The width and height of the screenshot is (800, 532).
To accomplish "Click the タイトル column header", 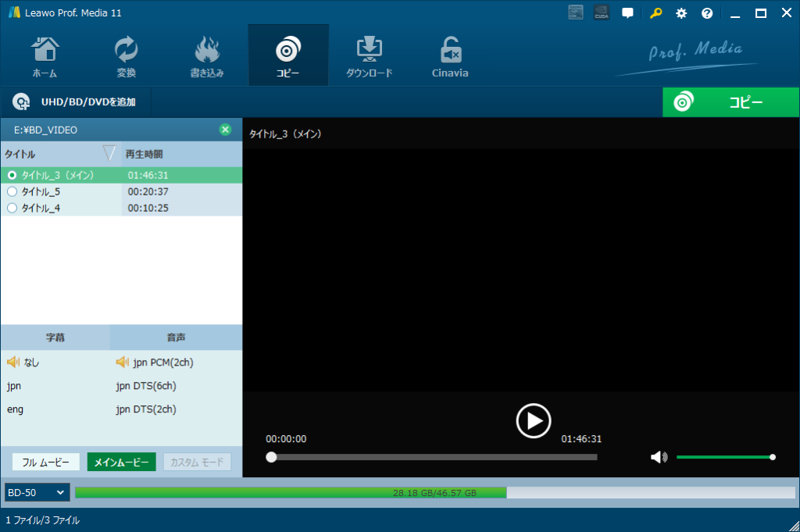I will (x=20, y=154).
